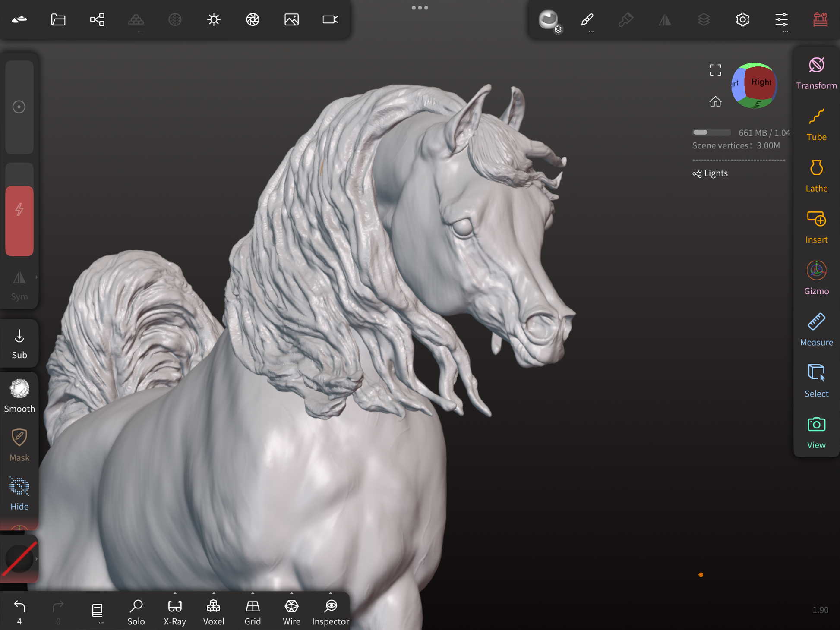Expand the Lights scene entry
This screenshot has width=840, height=630.
click(711, 173)
